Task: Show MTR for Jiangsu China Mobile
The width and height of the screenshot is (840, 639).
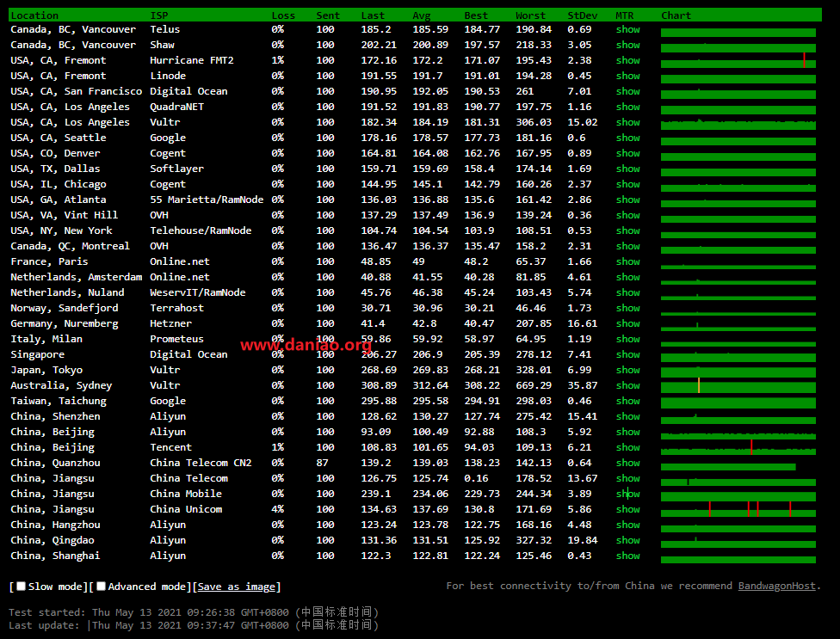Action: tap(628, 495)
